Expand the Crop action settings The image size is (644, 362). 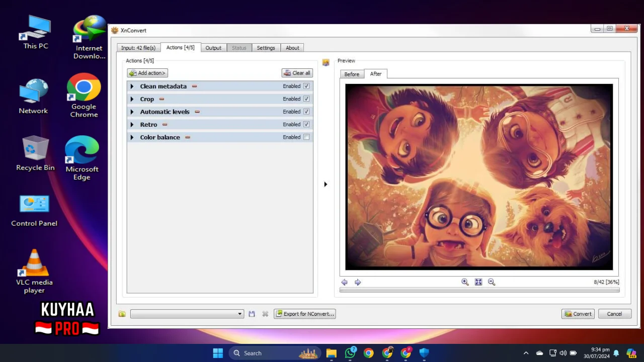click(x=132, y=99)
